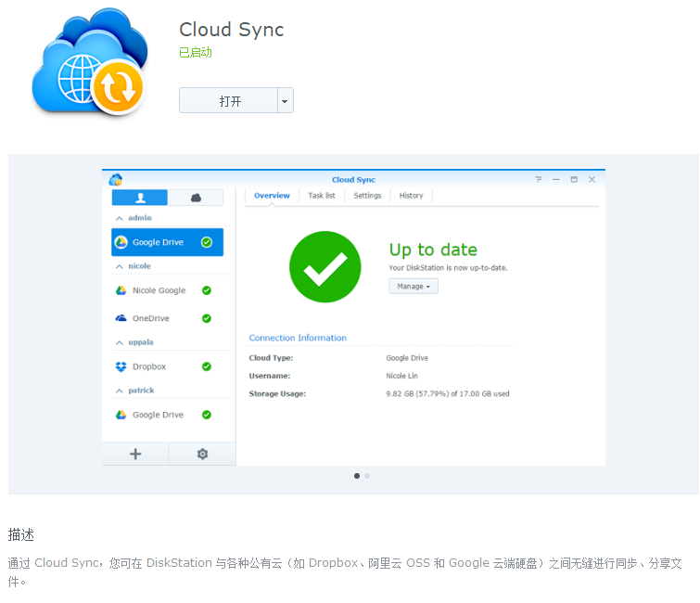
Task: Click the Google Drive icon under patrick
Action: click(121, 415)
